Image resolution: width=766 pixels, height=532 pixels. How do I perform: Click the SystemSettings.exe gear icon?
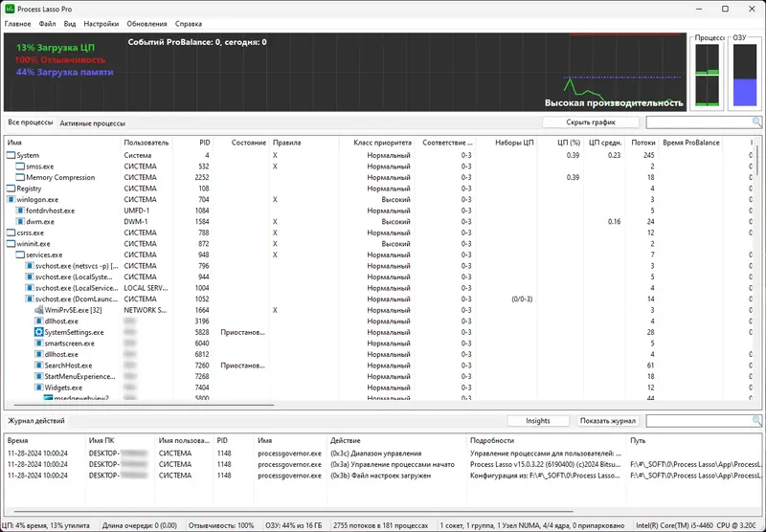39,332
